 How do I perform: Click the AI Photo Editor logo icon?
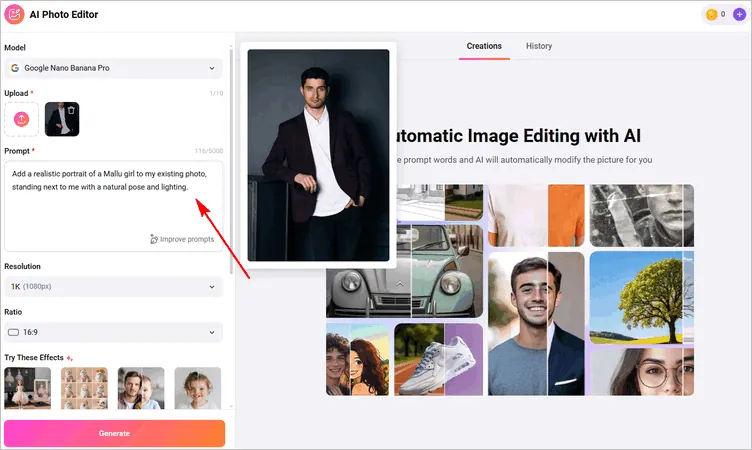14,14
